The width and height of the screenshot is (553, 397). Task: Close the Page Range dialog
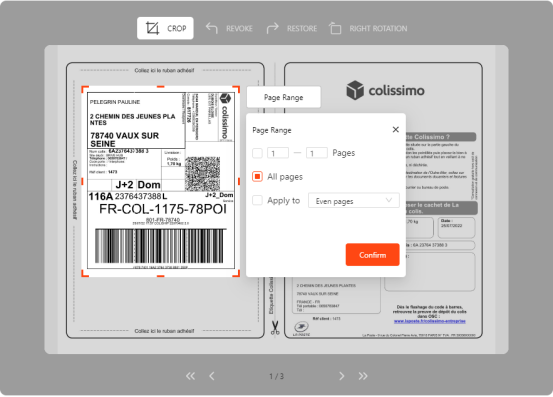click(x=396, y=130)
